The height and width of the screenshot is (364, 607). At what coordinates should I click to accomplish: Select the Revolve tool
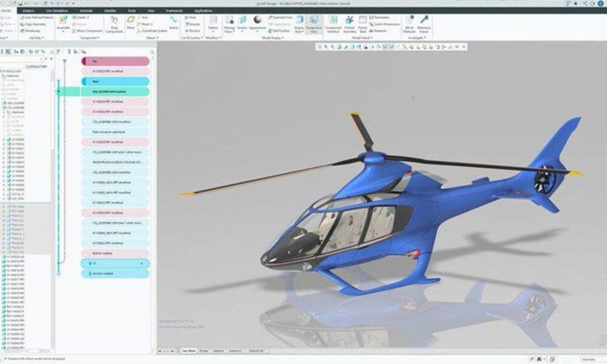click(192, 30)
